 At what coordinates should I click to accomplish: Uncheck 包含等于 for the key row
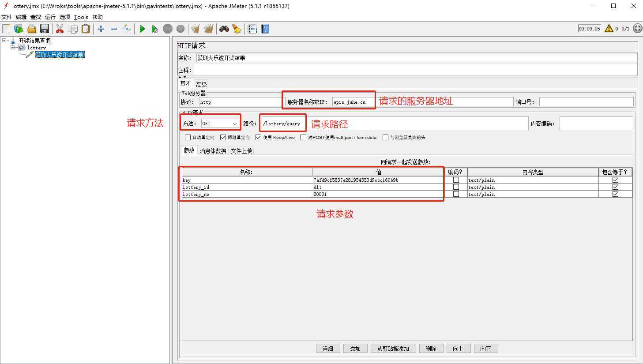pos(615,180)
